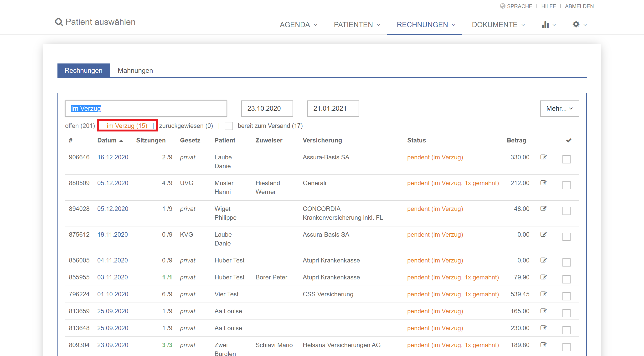Open the statistics bar chart icon

pos(545,25)
